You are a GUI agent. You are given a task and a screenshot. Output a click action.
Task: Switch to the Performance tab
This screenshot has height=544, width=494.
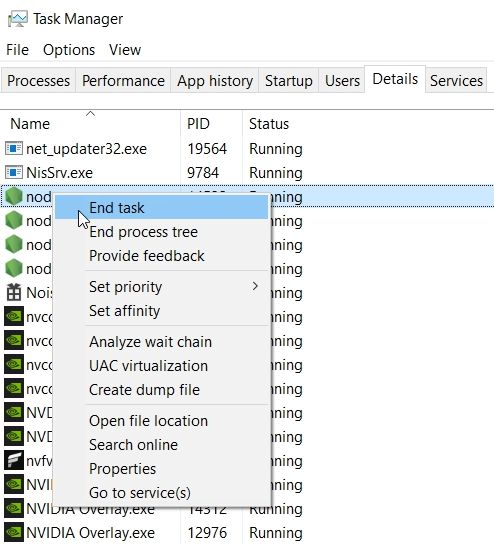[x=123, y=81]
